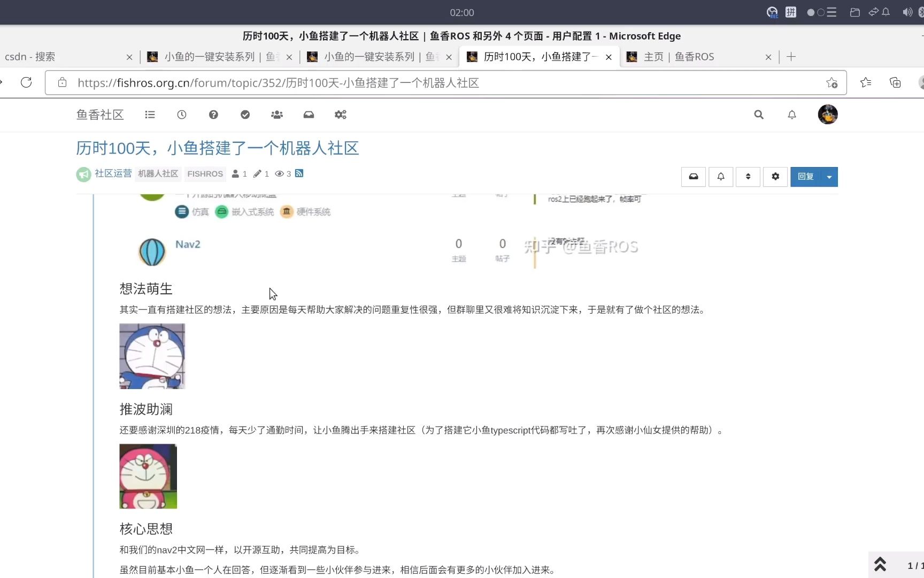Viewport: 924px width, 578px height.
Task: Open the Edge favorites list icon
Action: click(x=866, y=82)
